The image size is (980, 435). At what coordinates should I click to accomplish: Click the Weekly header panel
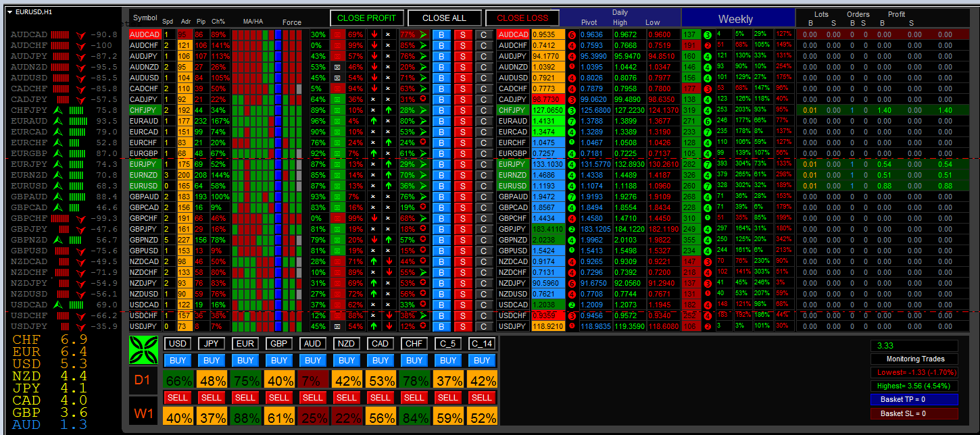coord(737,18)
